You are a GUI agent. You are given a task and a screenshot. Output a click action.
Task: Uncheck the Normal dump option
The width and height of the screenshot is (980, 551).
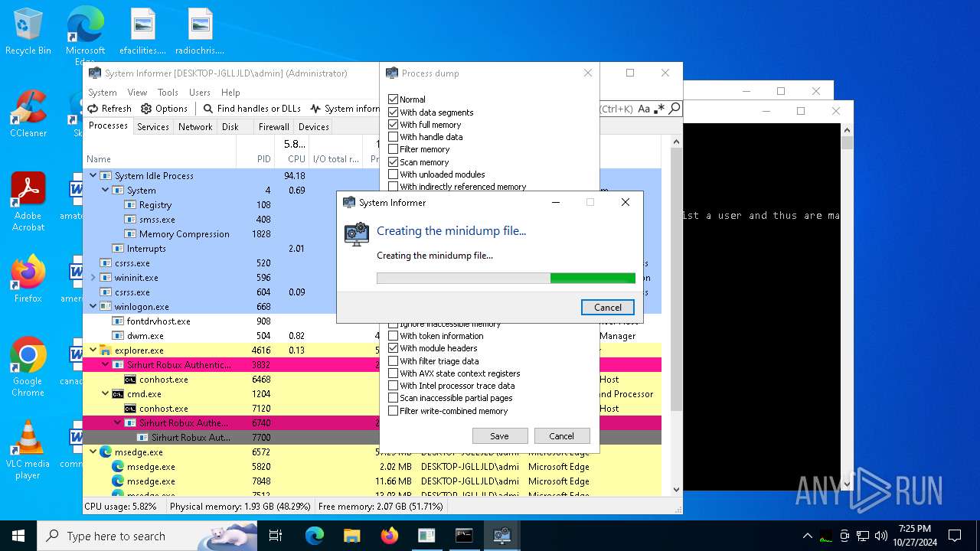[x=393, y=99]
